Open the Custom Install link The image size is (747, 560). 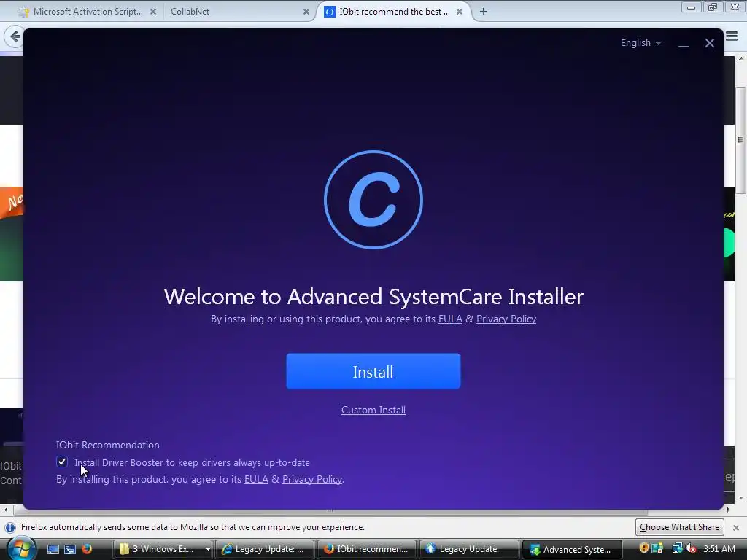[x=373, y=410]
